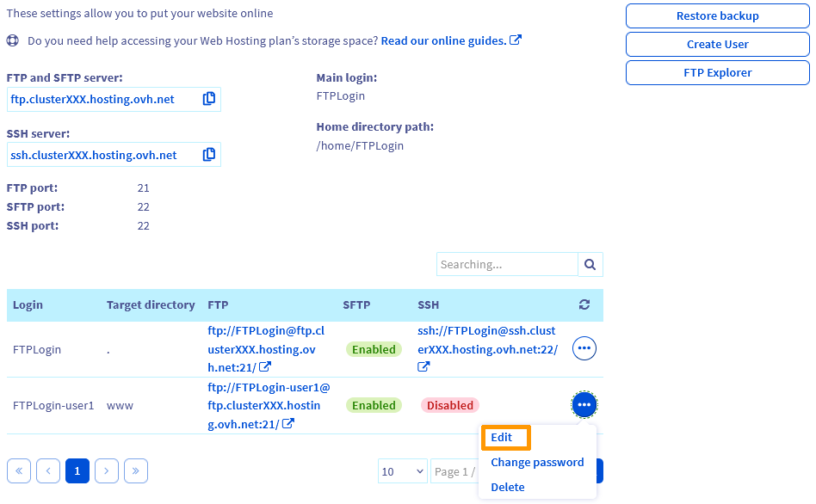
Task: Click the Enabled badge on FTPLogin-user1 row
Action: [374, 404]
